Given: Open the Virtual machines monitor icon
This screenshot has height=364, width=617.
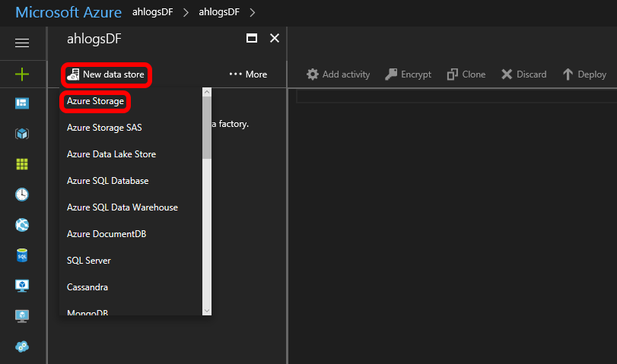Looking at the screenshot, I should pos(22,286).
